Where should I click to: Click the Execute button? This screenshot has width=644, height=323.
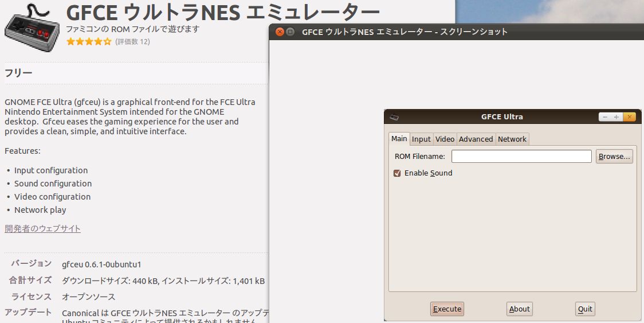(447, 309)
